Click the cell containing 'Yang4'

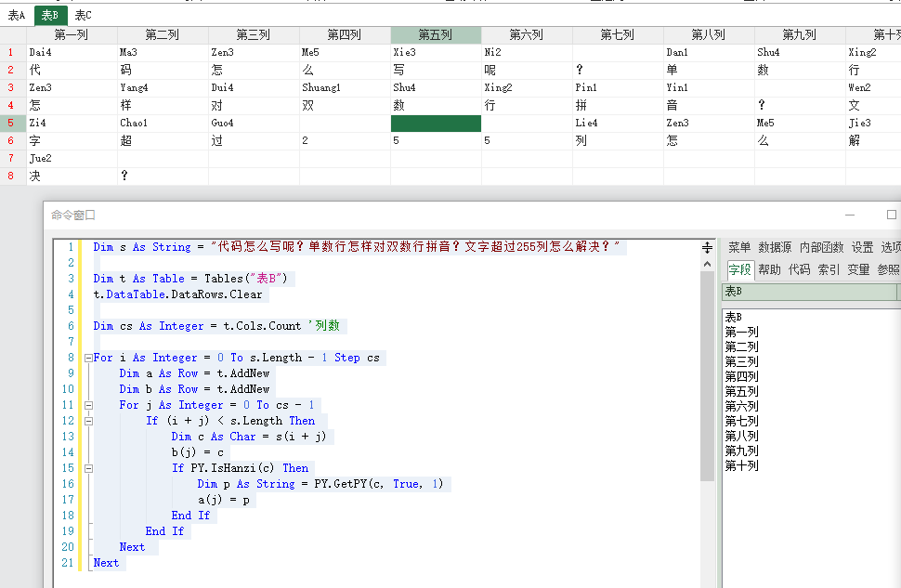point(163,88)
